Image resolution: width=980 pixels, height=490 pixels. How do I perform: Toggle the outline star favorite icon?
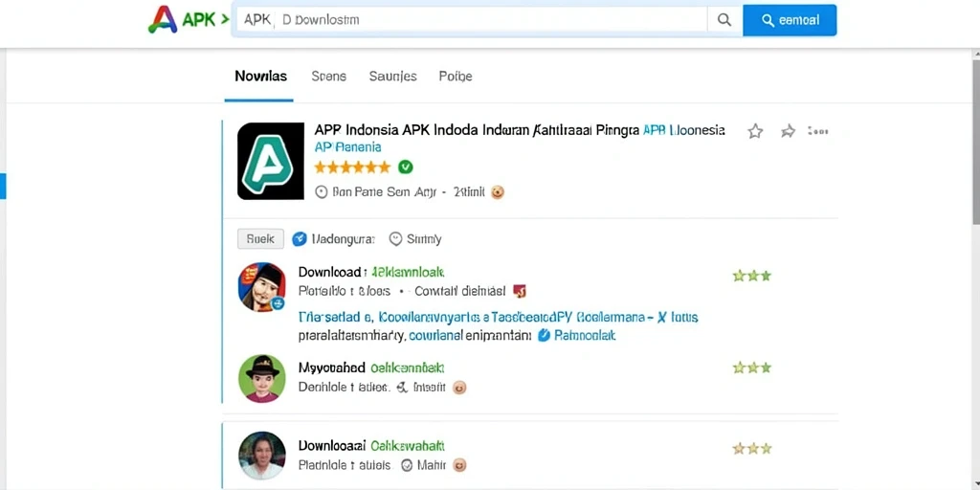(x=755, y=131)
